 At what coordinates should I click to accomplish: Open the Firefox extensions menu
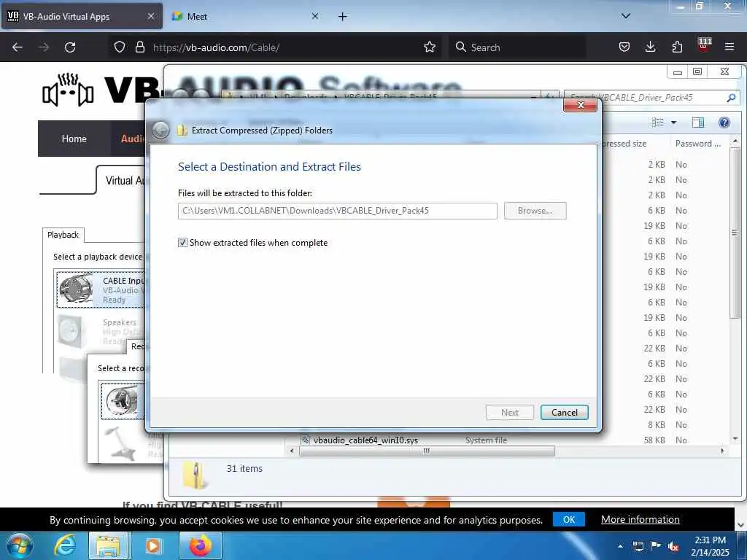(x=677, y=47)
